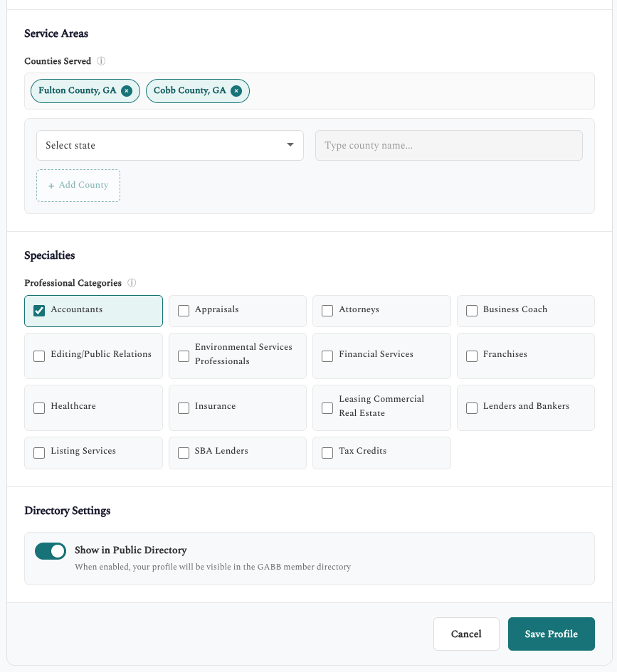Click the Cancel button
The height and width of the screenshot is (672, 617).
(466, 634)
